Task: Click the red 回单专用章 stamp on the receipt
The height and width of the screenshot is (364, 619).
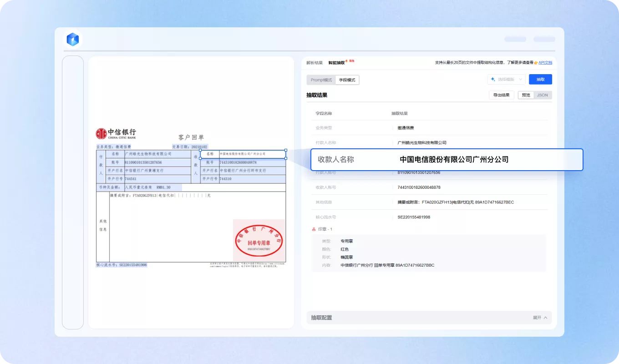Action: [259, 240]
